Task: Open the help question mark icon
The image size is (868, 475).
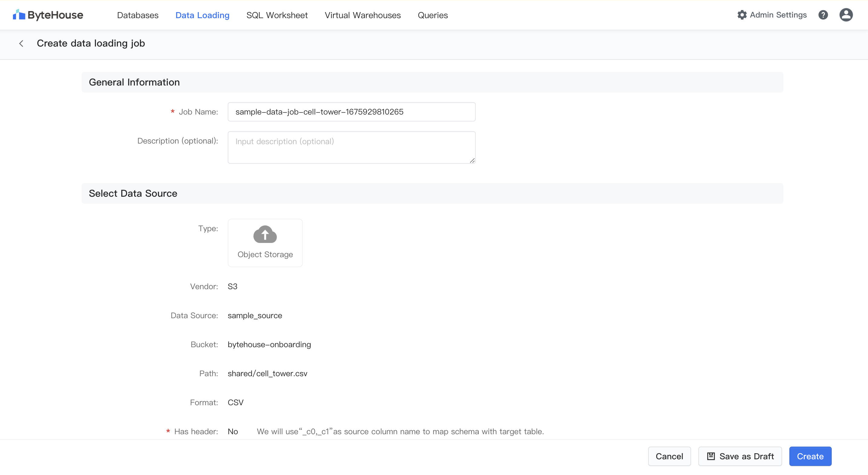Action: tap(823, 15)
